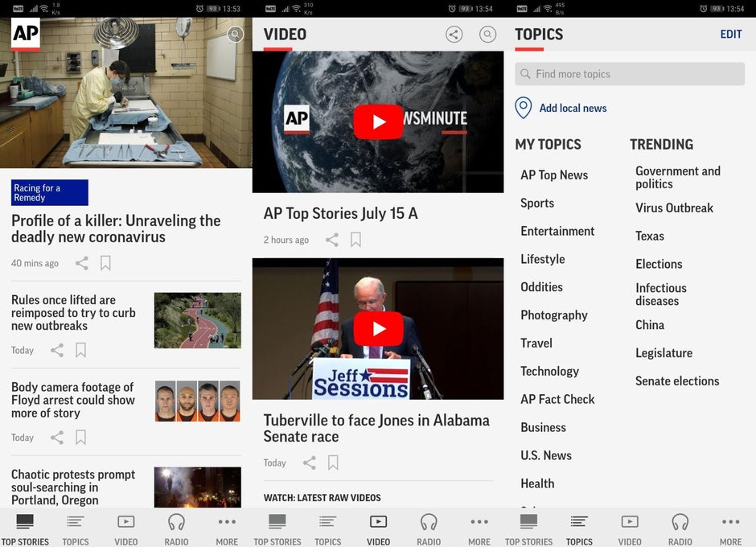
Task: Open 'Chaotic protests' Portland article
Action: click(x=73, y=487)
